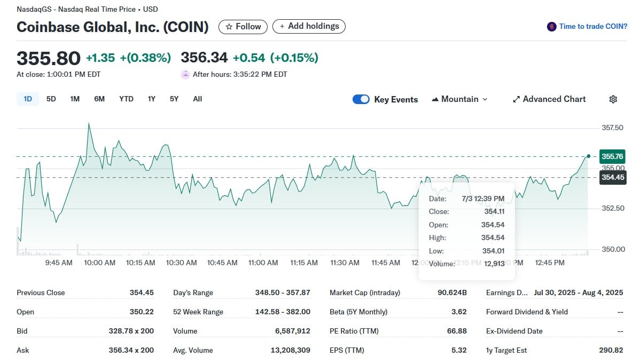Follow Coinbase Global stock
Screen dimensions: 641x364
[x=243, y=26]
